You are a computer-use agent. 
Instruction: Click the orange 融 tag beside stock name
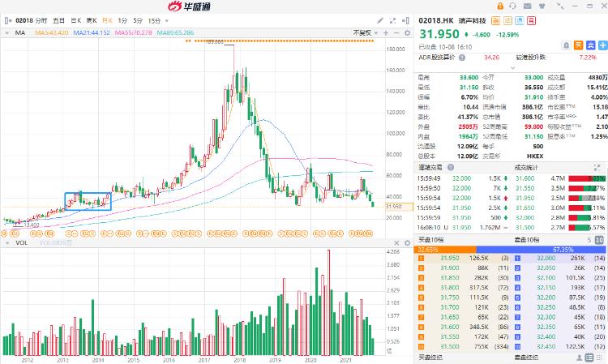495,20
